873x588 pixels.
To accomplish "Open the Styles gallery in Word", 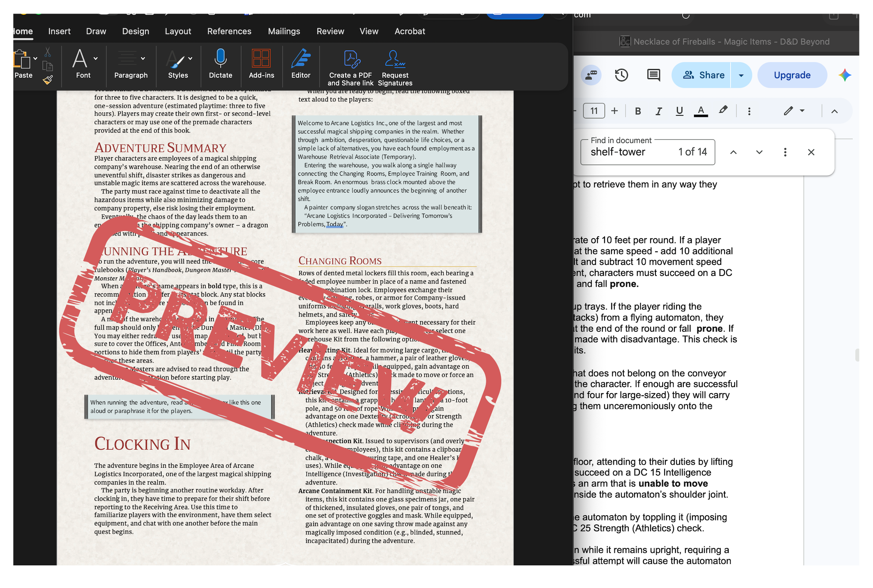I will (178, 64).
